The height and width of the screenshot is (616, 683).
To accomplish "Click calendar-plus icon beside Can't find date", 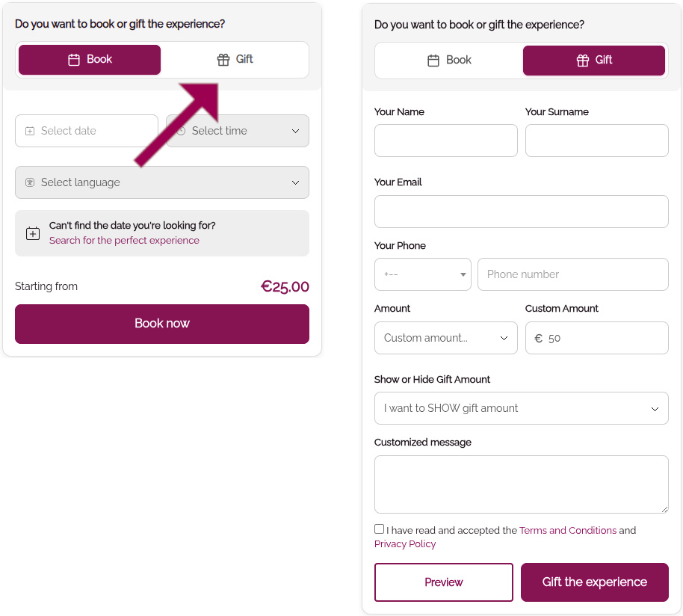I will 33,233.
